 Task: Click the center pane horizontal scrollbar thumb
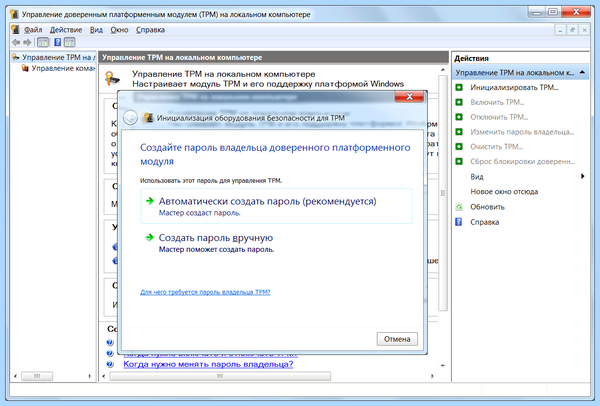(220, 376)
